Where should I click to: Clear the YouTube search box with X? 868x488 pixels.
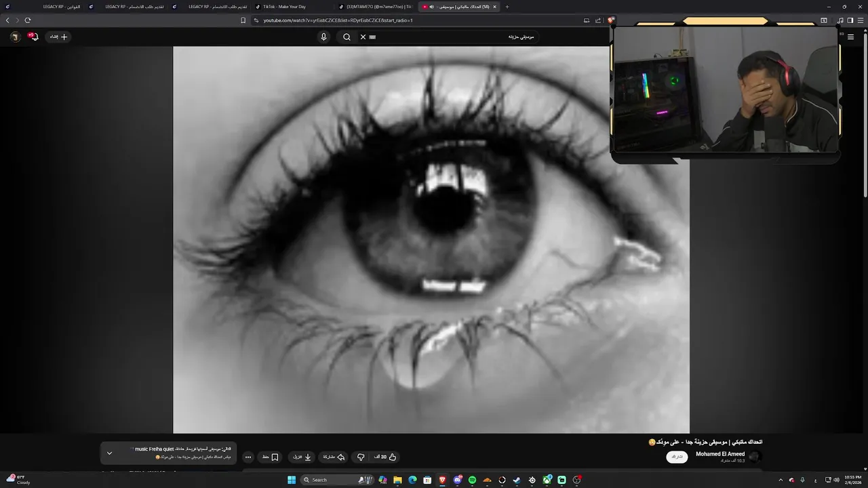pyautogui.click(x=363, y=37)
